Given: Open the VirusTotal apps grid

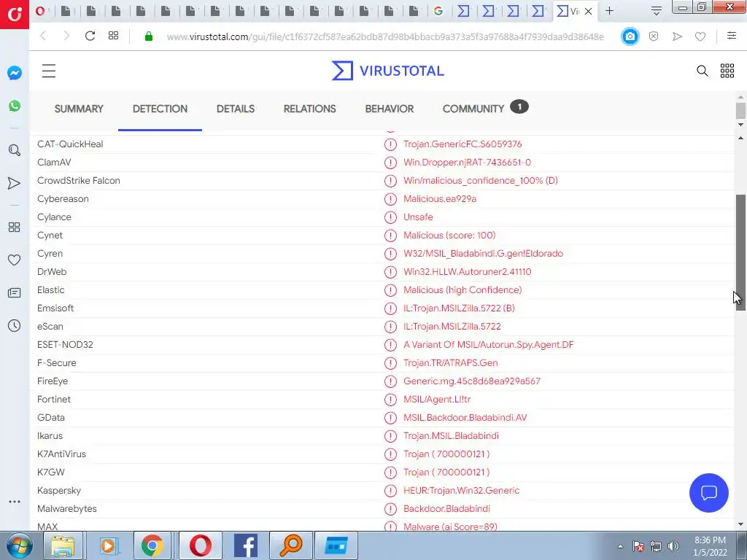Looking at the screenshot, I should click(727, 71).
